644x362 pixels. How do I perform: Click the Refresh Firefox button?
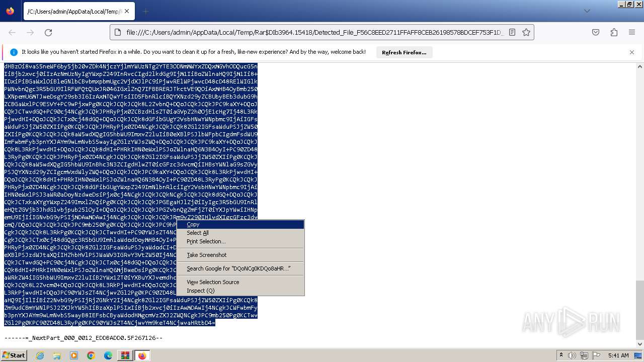click(404, 52)
